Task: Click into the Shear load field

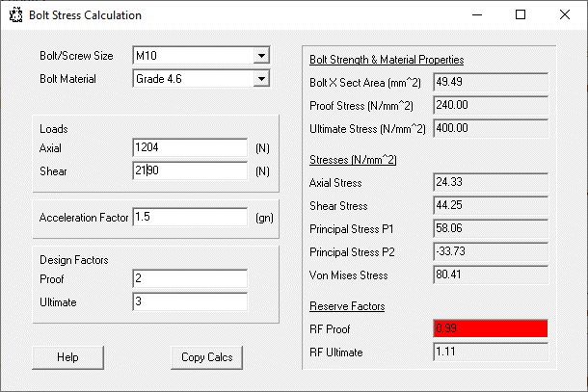Action: coord(190,170)
